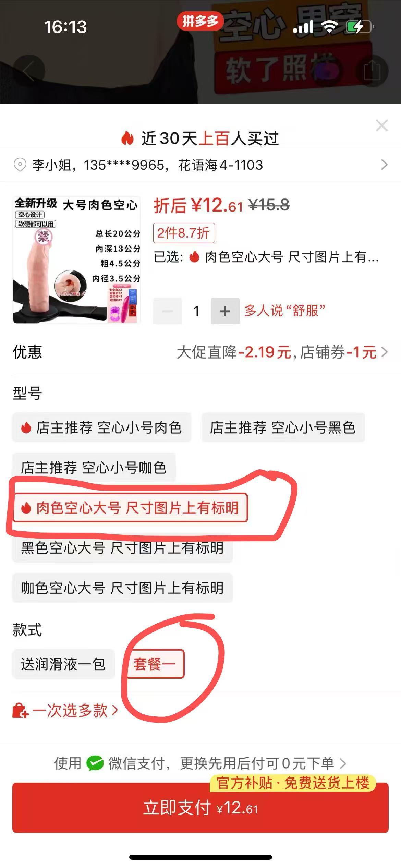Increase quantity with the plus button
The image size is (401, 868).
tap(225, 311)
